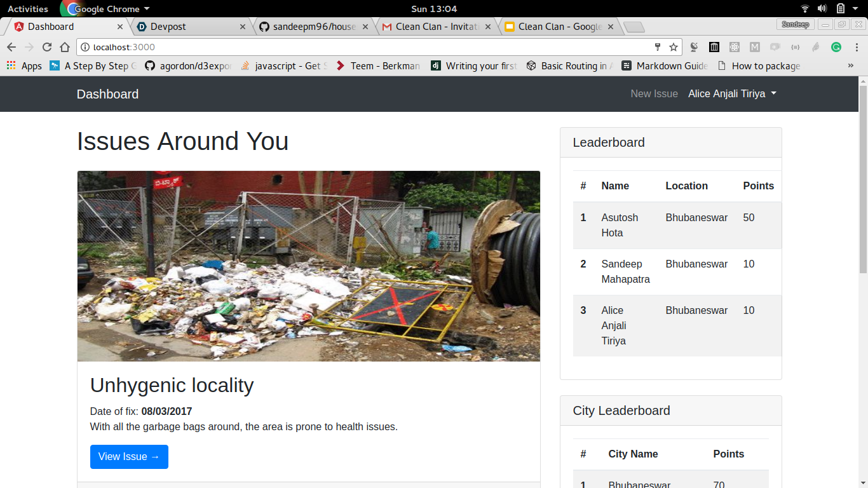Open 'A Step By Step' bookmark

click(x=93, y=65)
